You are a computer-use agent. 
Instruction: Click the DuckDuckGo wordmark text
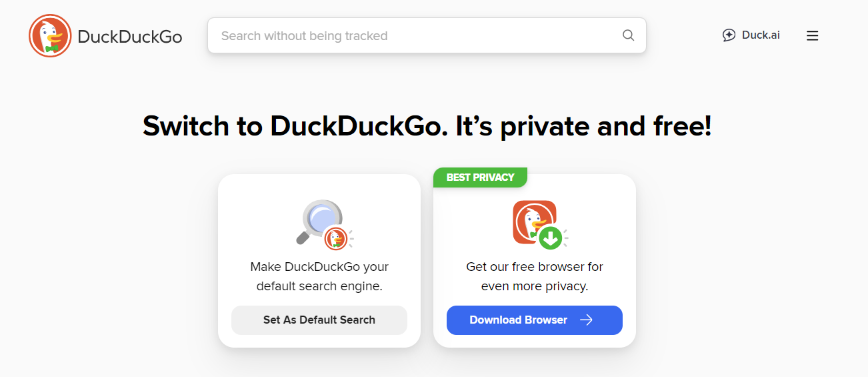(x=129, y=37)
